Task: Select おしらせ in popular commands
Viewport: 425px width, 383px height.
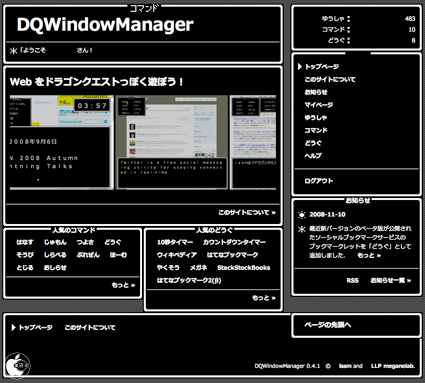Action: point(55,268)
